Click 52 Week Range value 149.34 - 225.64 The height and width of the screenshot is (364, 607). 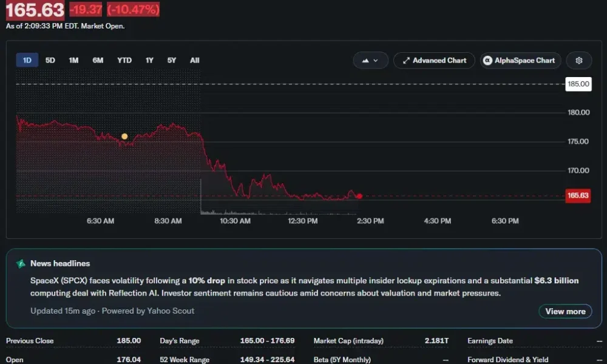[267, 359]
